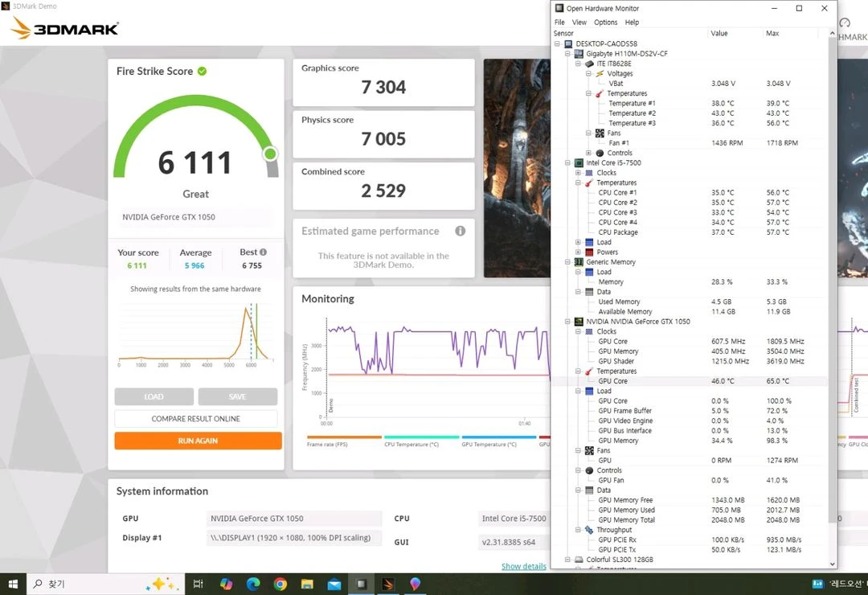Select the GPU Core temperature row

click(690, 381)
